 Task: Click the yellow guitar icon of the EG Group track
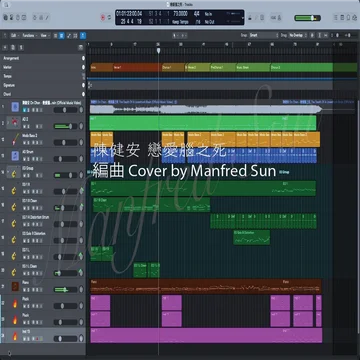pos(14,173)
